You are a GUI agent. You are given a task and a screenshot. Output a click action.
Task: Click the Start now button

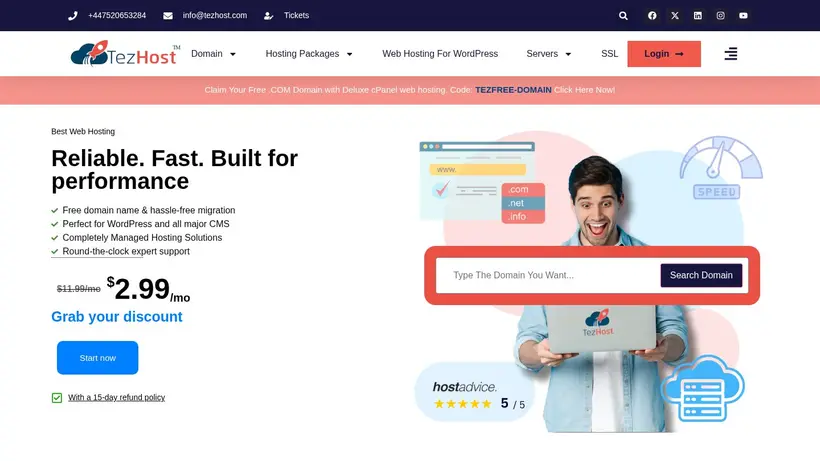97,358
